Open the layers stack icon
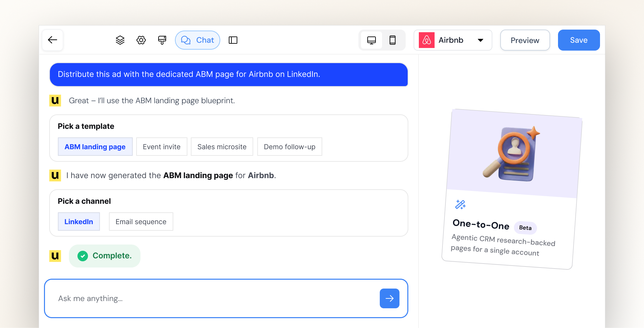This screenshot has width=644, height=328. pyautogui.click(x=120, y=40)
